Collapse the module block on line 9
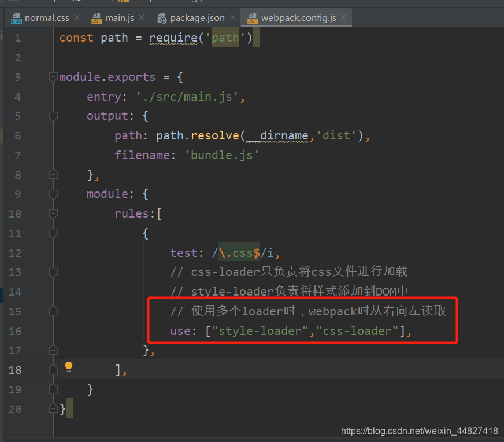The width and height of the screenshot is (504, 442). pyautogui.click(x=53, y=194)
